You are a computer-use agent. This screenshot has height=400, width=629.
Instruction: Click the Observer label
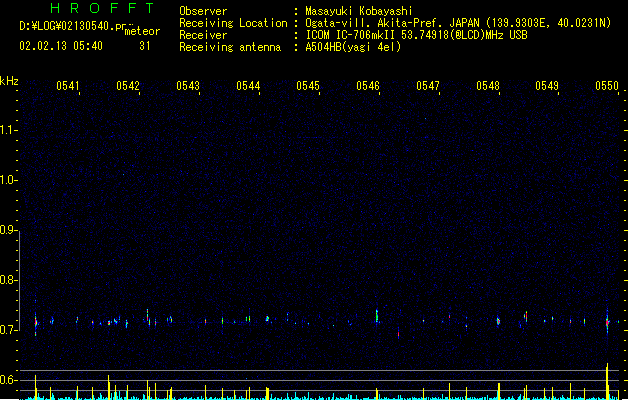click(x=203, y=11)
